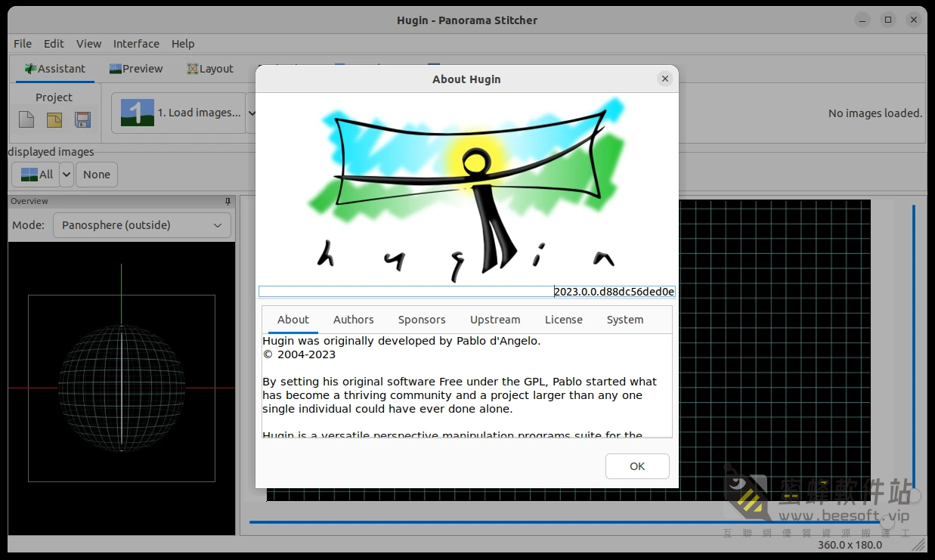
Task: Click the panosphere overview globe
Action: point(122,388)
